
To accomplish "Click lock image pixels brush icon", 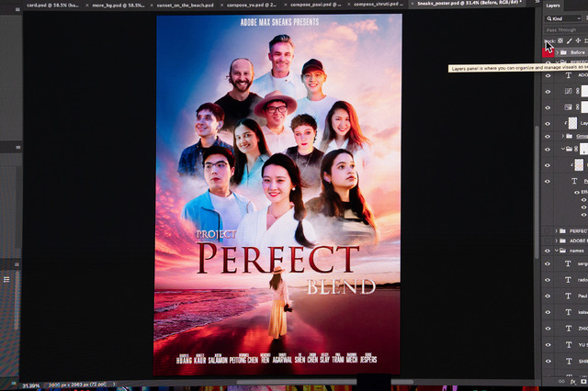I will pyautogui.click(x=570, y=40).
